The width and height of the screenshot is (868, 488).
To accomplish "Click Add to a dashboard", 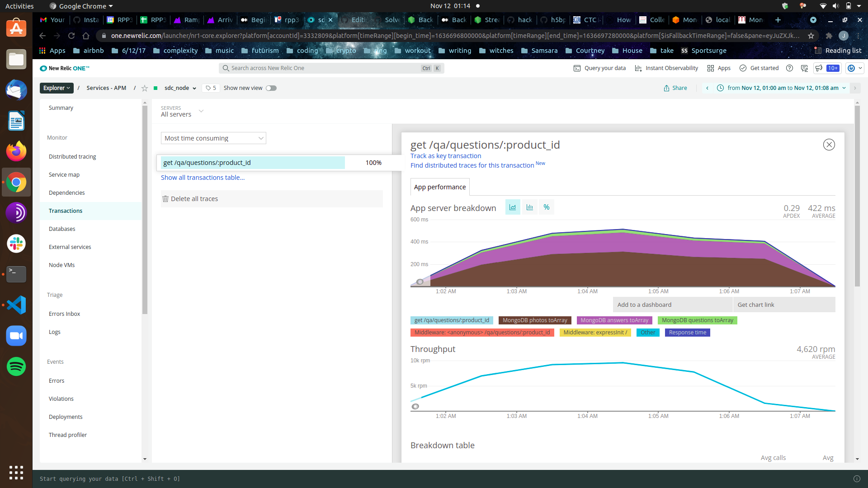I will [644, 305].
